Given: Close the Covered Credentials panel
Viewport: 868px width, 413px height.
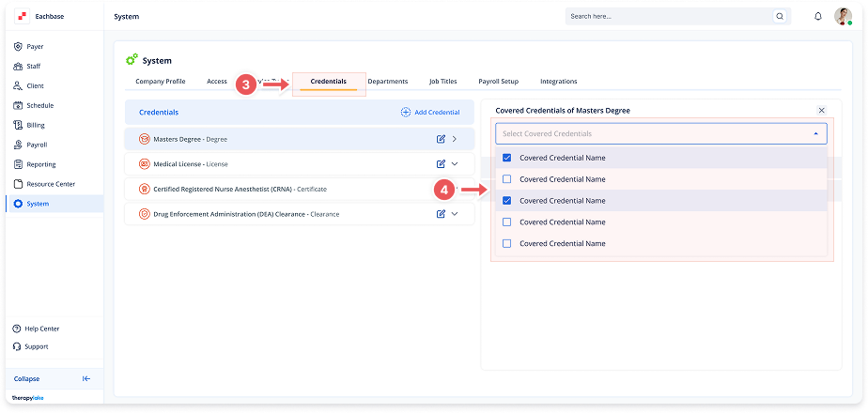Looking at the screenshot, I should (821, 110).
